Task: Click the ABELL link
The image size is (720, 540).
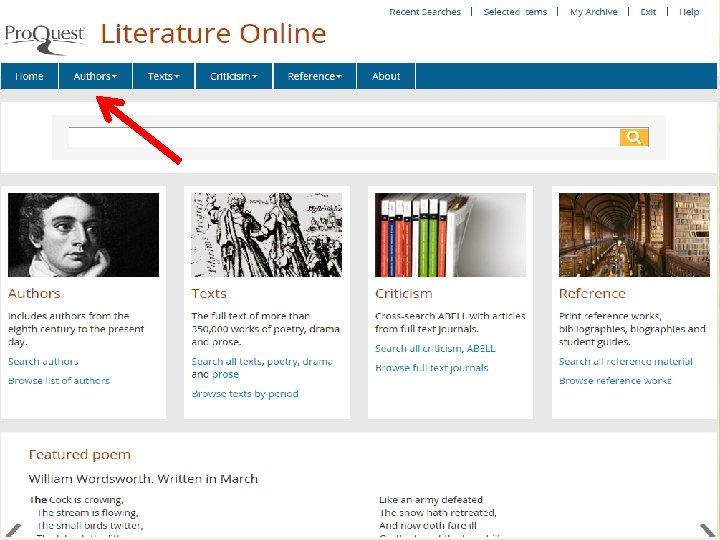Action: [481, 349]
